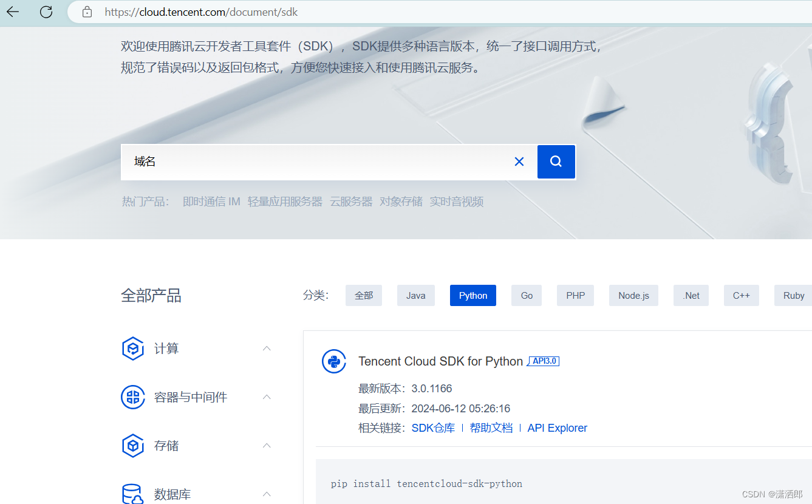Select the .Net category filter

(x=691, y=295)
